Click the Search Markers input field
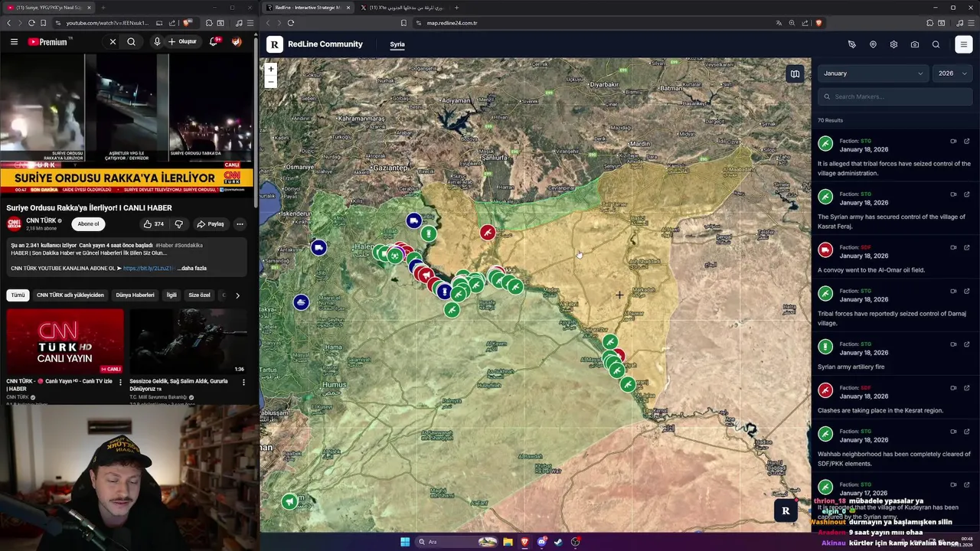 pos(896,96)
